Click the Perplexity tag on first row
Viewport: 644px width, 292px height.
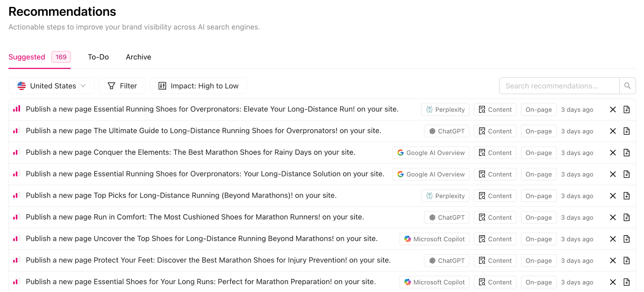click(x=445, y=110)
